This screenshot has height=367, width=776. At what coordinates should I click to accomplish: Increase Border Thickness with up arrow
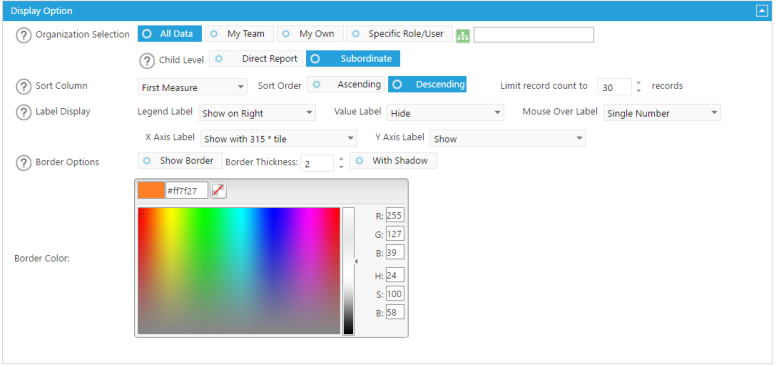click(x=341, y=159)
